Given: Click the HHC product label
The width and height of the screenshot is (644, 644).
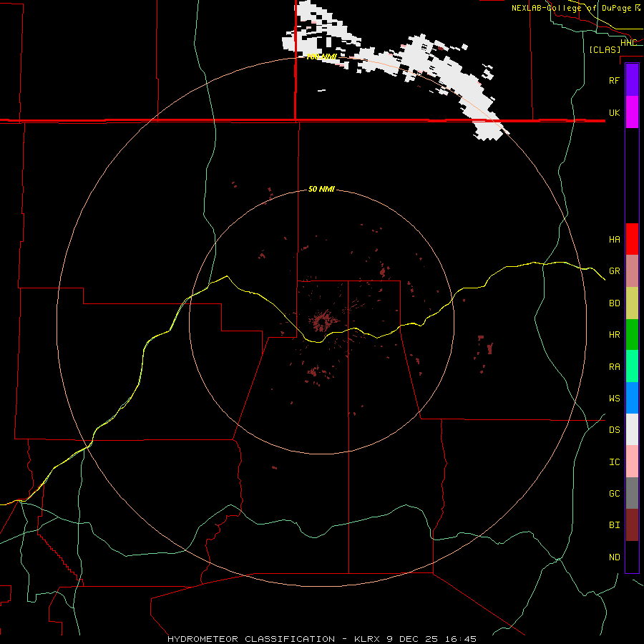Looking at the screenshot, I should (628, 43).
